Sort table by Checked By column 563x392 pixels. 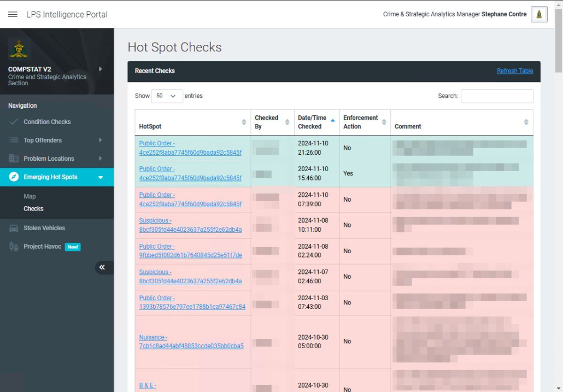click(x=287, y=122)
